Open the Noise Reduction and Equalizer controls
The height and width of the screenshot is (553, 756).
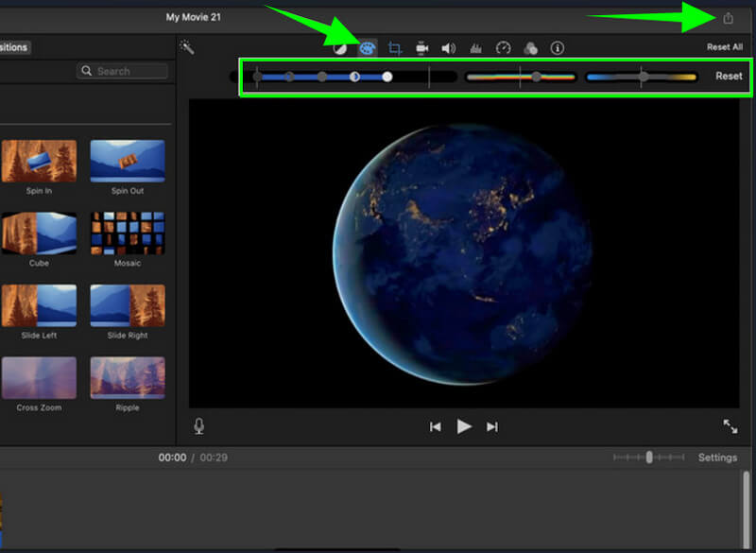476,46
